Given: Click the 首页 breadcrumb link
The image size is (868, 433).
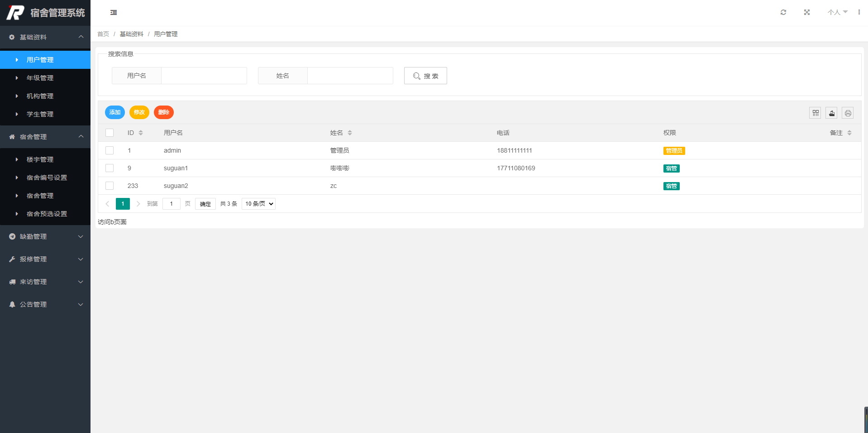Looking at the screenshot, I should click(103, 34).
